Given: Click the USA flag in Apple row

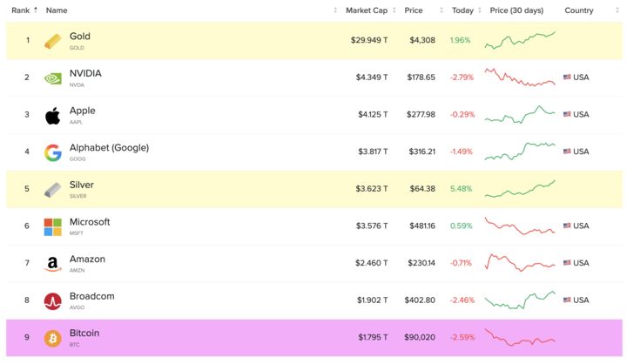Looking at the screenshot, I should pos(567,114).
